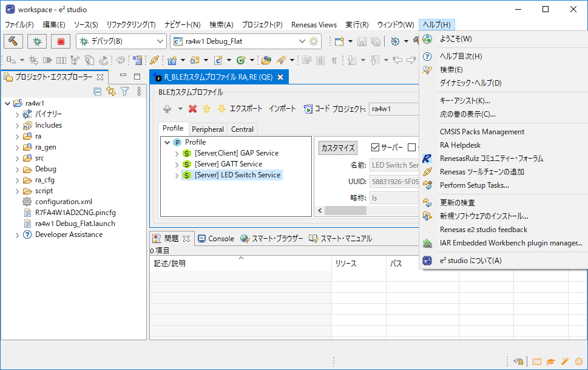Click Collapse All icon in Project Explorer
588x370 pixels.
point(98,91)
